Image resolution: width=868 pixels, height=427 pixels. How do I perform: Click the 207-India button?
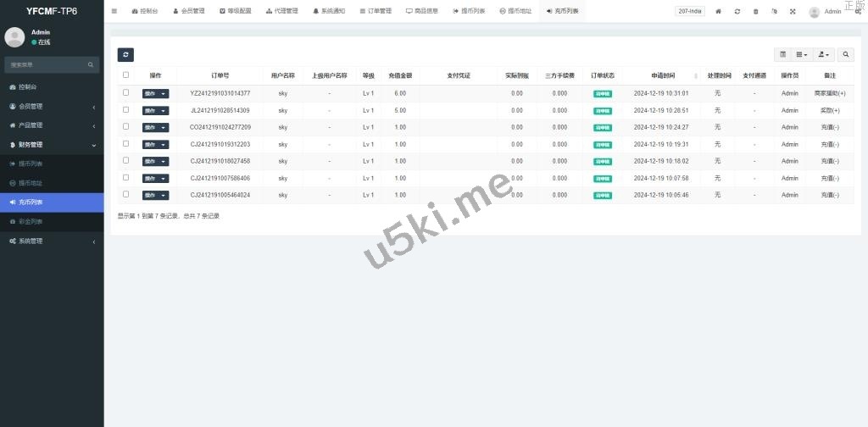[x=690, y=11]
